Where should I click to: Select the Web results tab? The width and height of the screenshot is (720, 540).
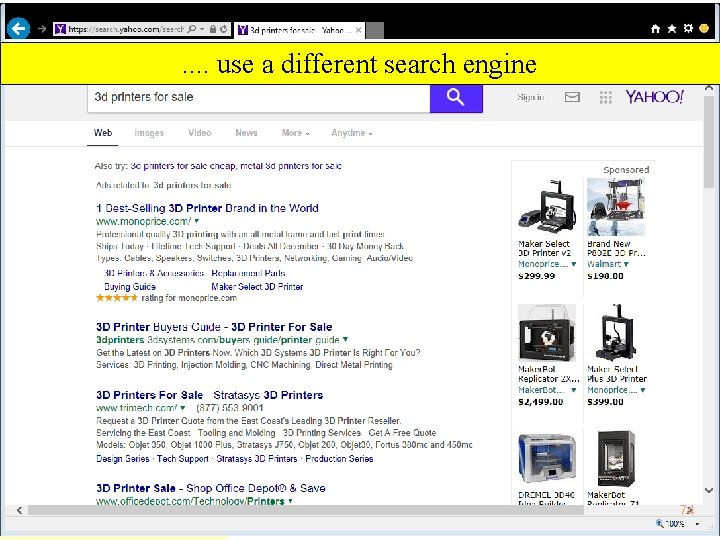click(103, 133)
